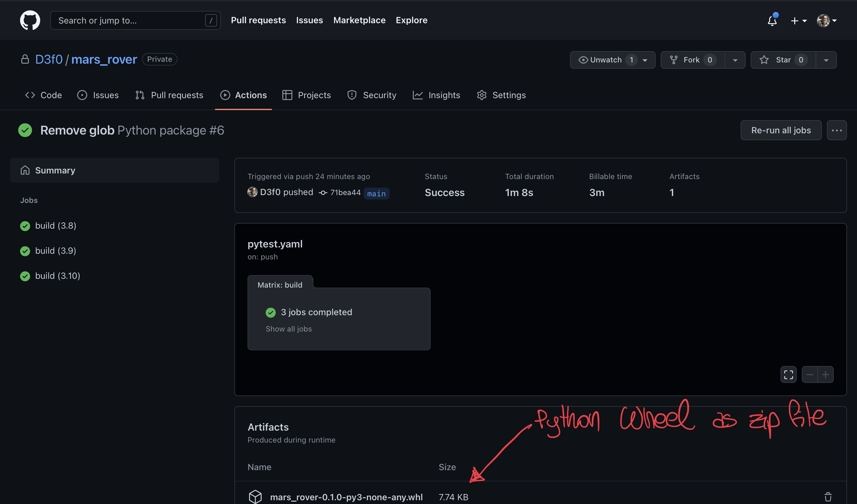The width and height of the screenshot is (857, 504).
Task: Download the mars_rover wheel artifact link
Action: coord(346,497)
